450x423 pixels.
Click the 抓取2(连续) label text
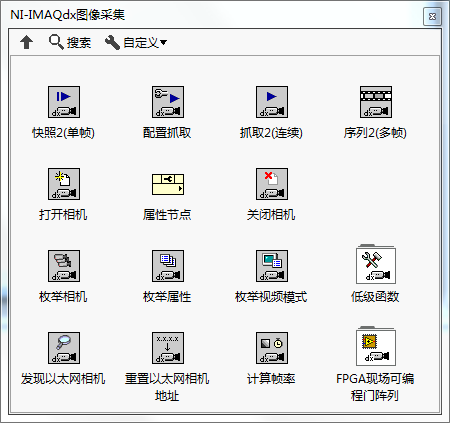(271, 133)
